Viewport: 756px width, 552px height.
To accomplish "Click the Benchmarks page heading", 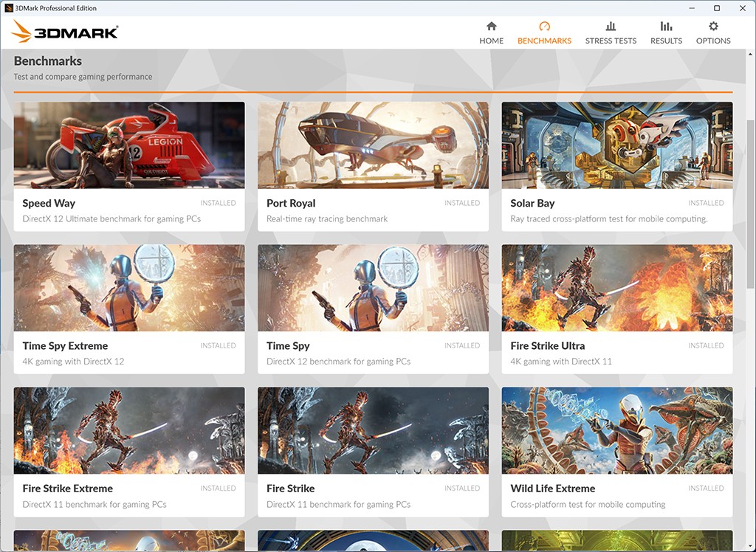I will pyautogui.click(x=48, y=61).
